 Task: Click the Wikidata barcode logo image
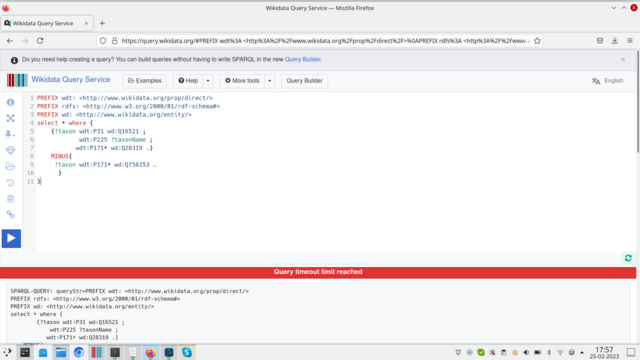pyautogui.click(x=17, y=80)
